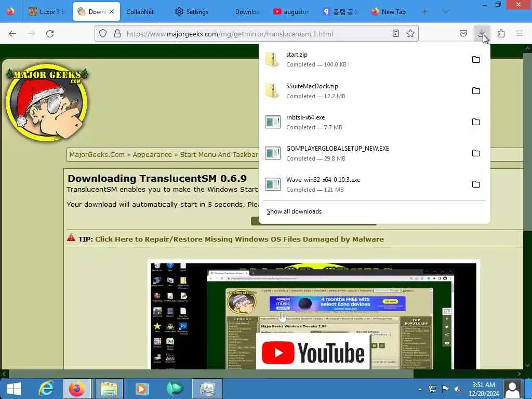The height and width of the screenshot is (399, 532).
Task: Switch to the New Tab tab
Action: [389, 12]
